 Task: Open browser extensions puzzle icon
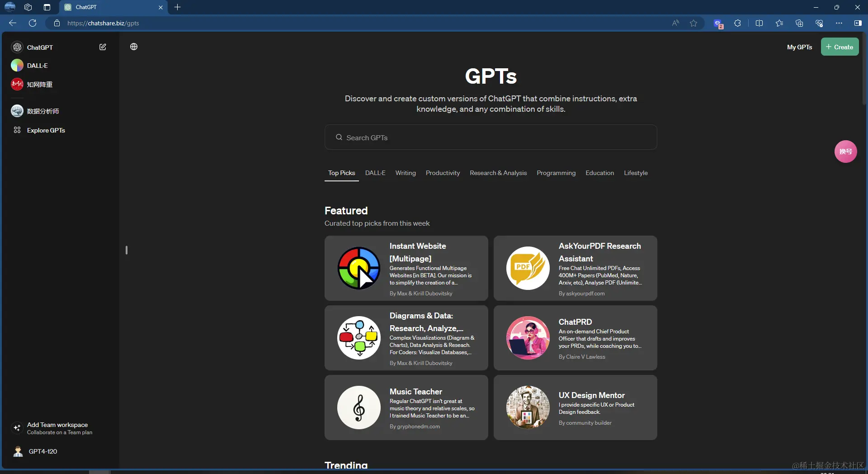point(737,23)
